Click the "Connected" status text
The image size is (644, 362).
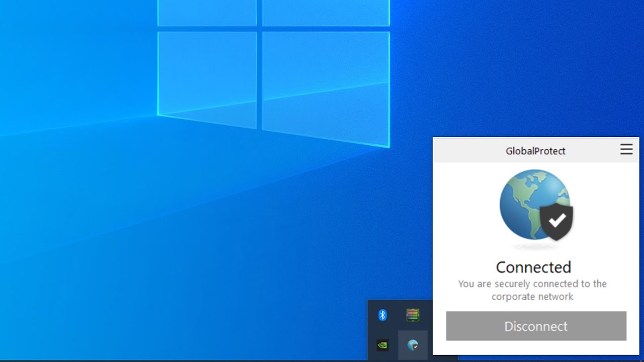[x=533, y=267]
